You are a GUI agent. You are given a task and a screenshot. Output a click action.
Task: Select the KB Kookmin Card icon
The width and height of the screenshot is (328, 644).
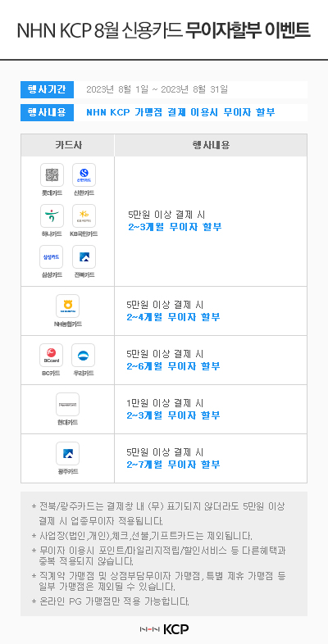(84, 216)
